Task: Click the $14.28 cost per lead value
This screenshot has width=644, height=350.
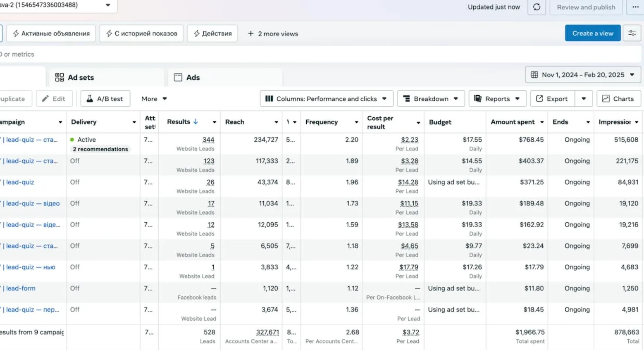Action: click(408, 182)
